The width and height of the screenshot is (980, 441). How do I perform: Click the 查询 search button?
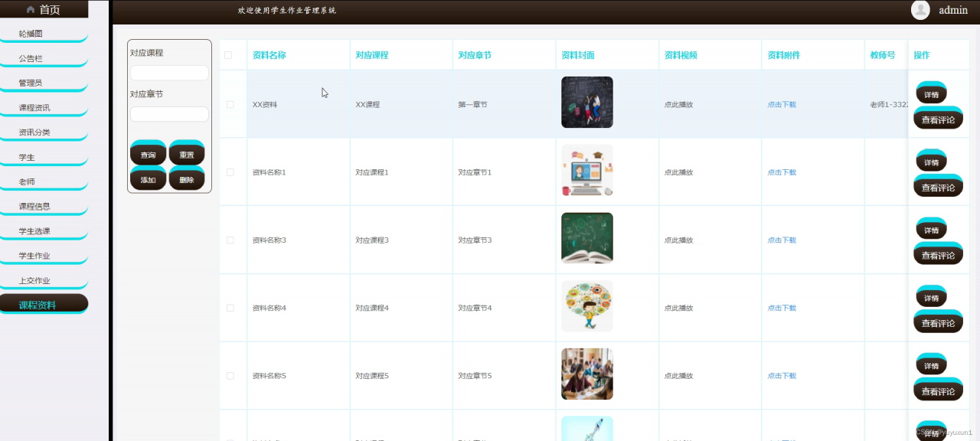coord(148,154)
